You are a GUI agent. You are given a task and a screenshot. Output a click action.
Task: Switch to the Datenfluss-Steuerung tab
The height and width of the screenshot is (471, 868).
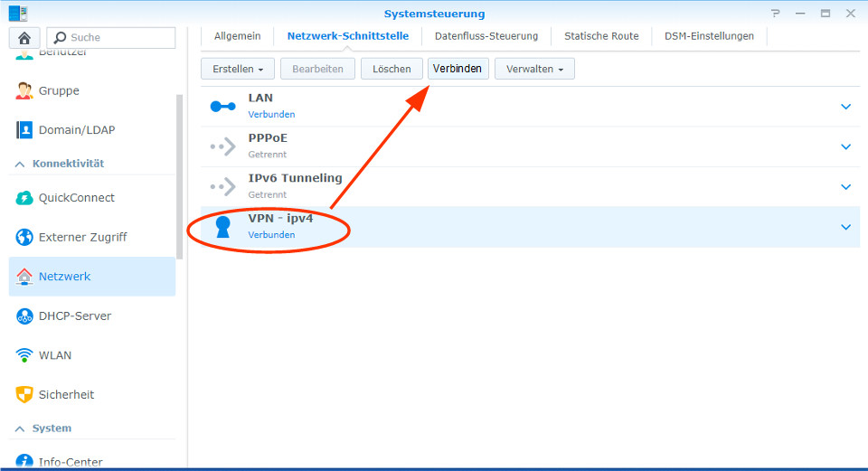point(486,36)
